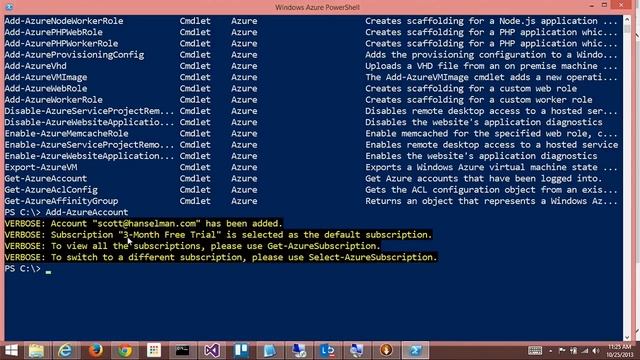Open the Lync taskbar icon
The image size is (640, 360).
(328, 350)
